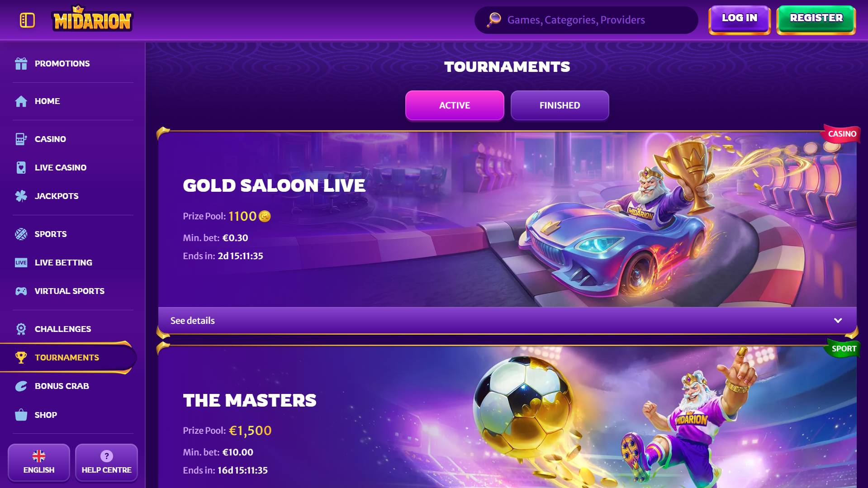This screenshot has width=868, height=488.
Task: Open the English language selector
Action: (39, 462)
